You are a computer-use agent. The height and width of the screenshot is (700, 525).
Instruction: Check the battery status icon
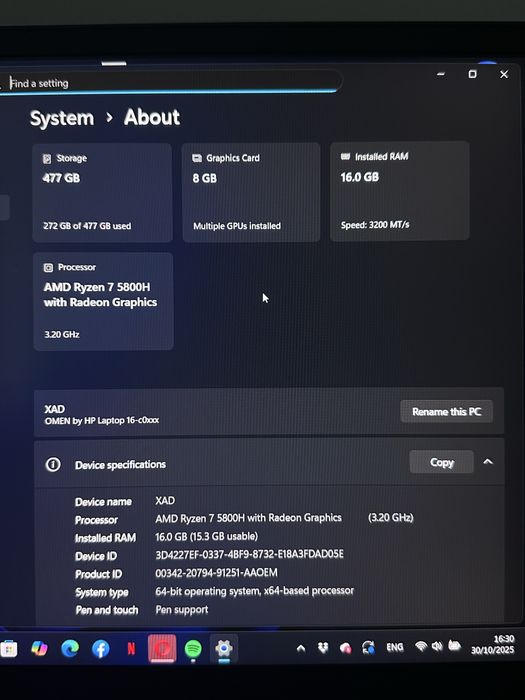(454, 646)
